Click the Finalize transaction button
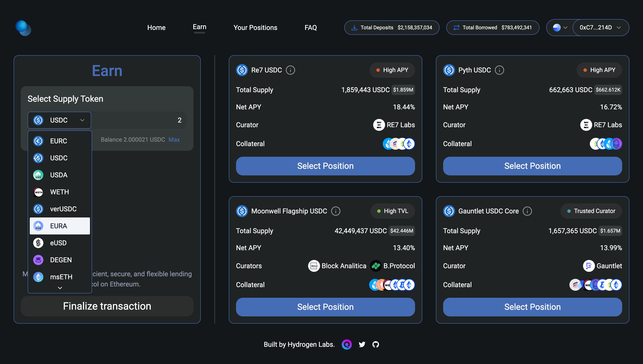Viewport: 643px width, 364px height. 107,306
